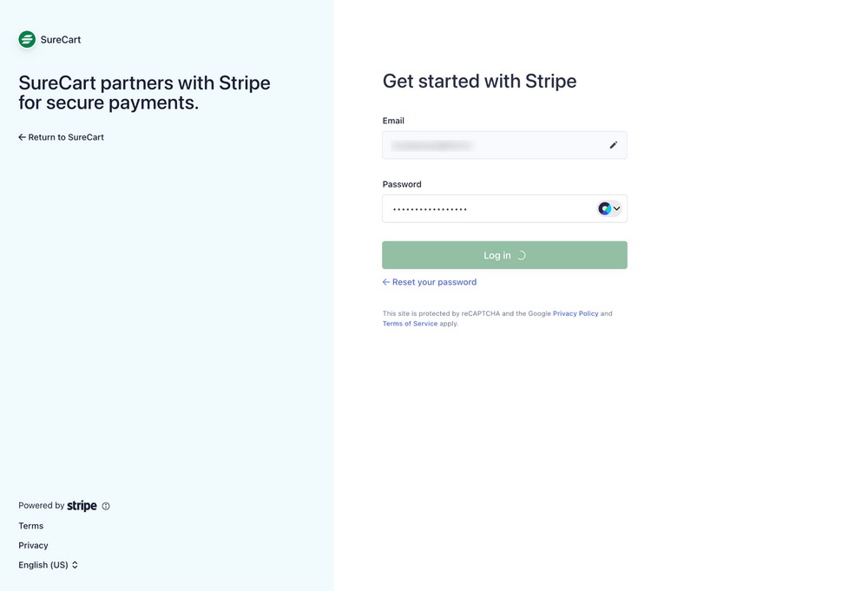This screenshot has width=868, height=591.
Task: Click the Stripe wordmark in the footer
Action: (x=82, y=505)
